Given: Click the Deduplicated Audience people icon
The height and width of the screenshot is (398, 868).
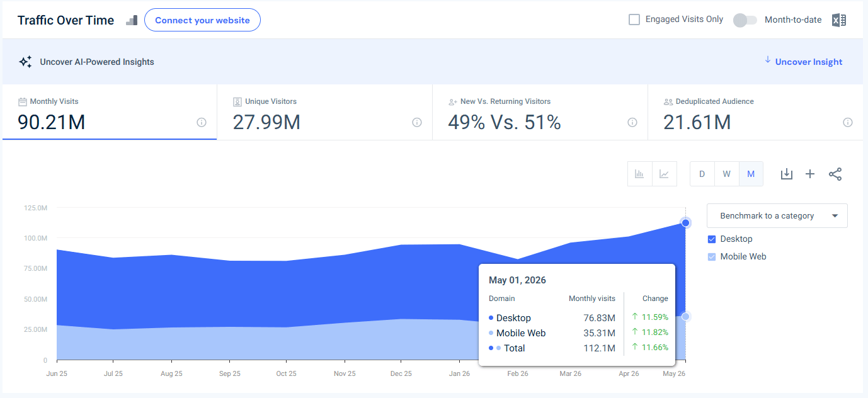Looking at the screenshot, I should 668,101.
